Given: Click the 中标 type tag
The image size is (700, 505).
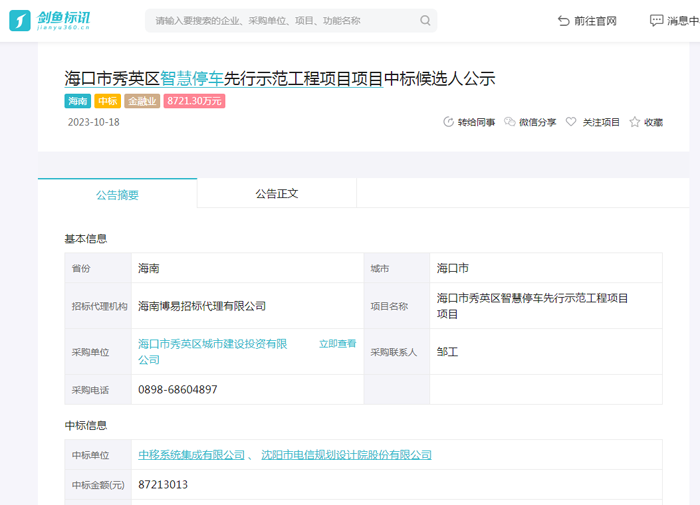Looking at the screenshot, I should coord(108,101).
